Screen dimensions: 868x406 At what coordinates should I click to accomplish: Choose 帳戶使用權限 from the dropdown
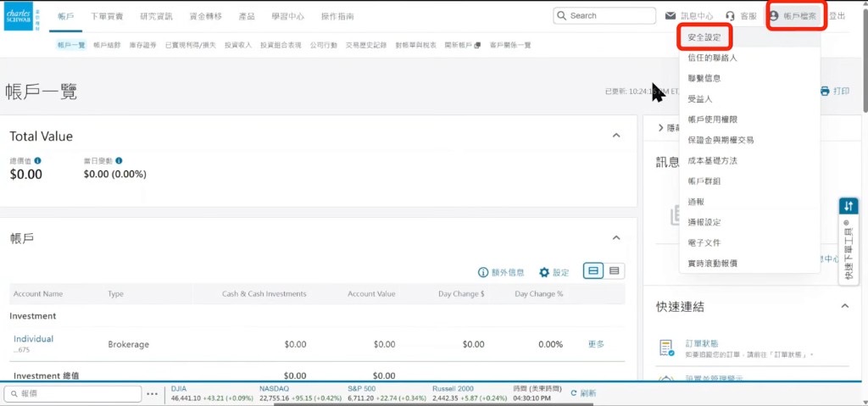712,120
